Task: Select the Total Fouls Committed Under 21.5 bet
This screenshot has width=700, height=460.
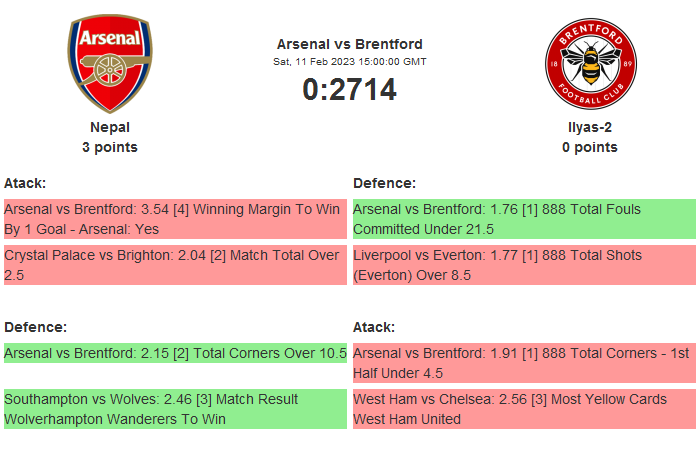Action: click(524, 219)
